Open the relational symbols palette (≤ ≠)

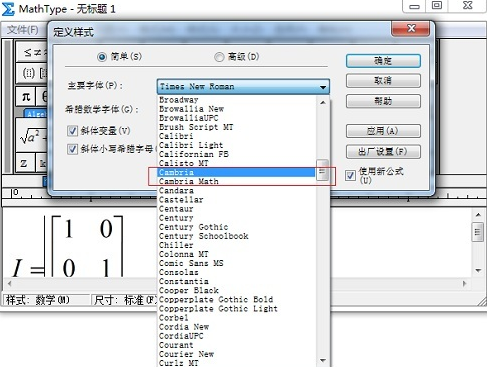click(x=32, y=52)
